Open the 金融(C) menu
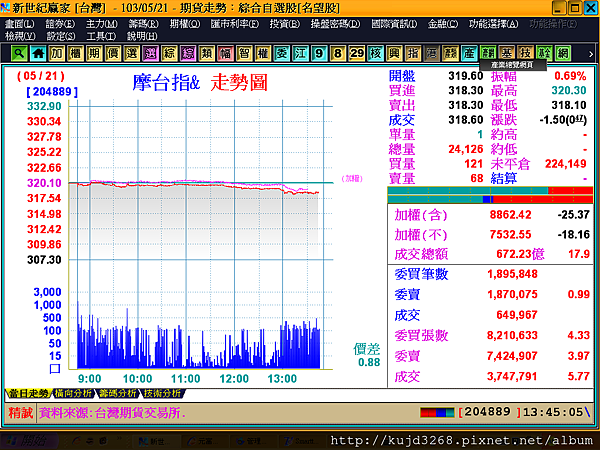Image resolution: width=600 pixels, height=450 pixels. (x=443, y=24)
